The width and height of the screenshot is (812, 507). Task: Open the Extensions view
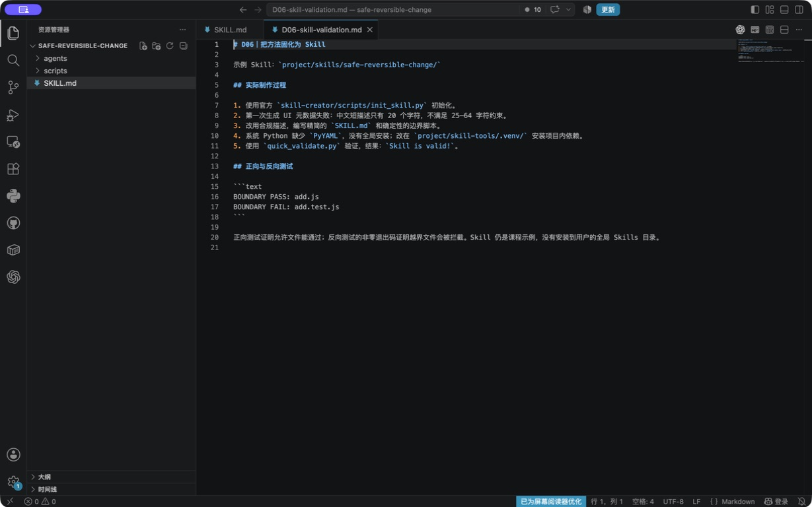pyautogui.click(x=13, y=169)
